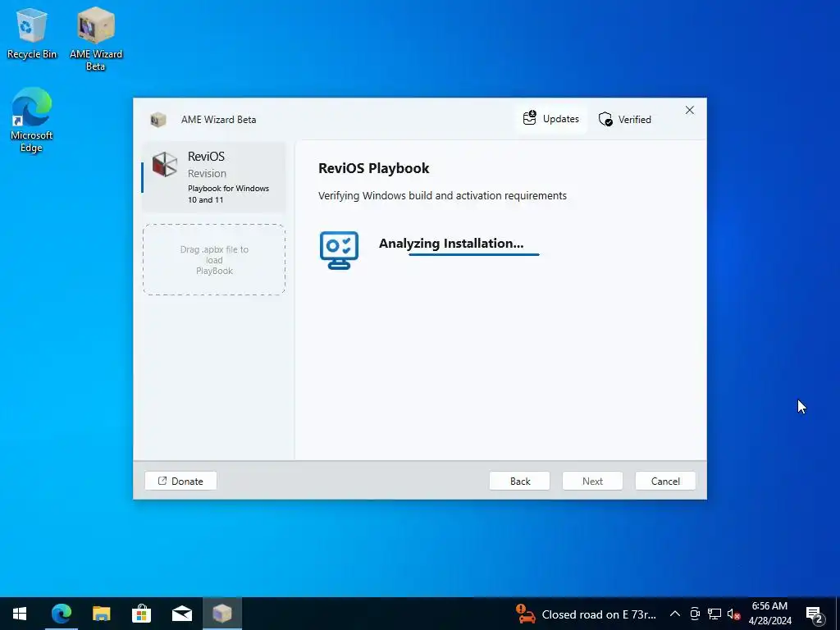Open the network status tray icon

(x=714, y=614)
